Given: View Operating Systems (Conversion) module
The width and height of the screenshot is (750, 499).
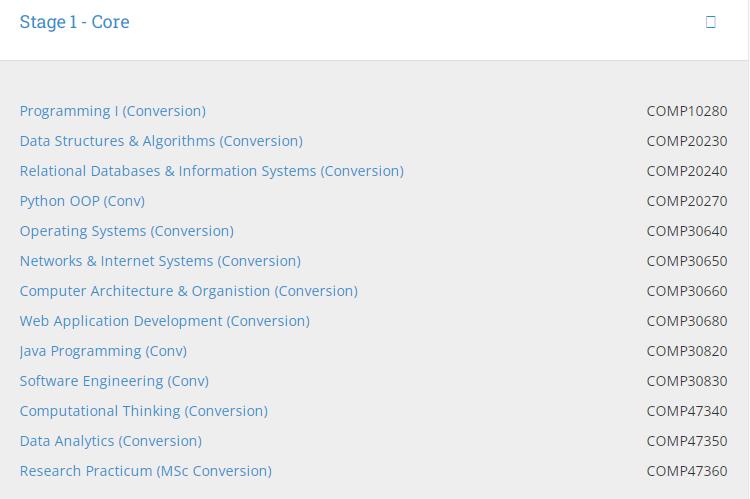Looking at the screenshot, I should click(x=127, y=231).
